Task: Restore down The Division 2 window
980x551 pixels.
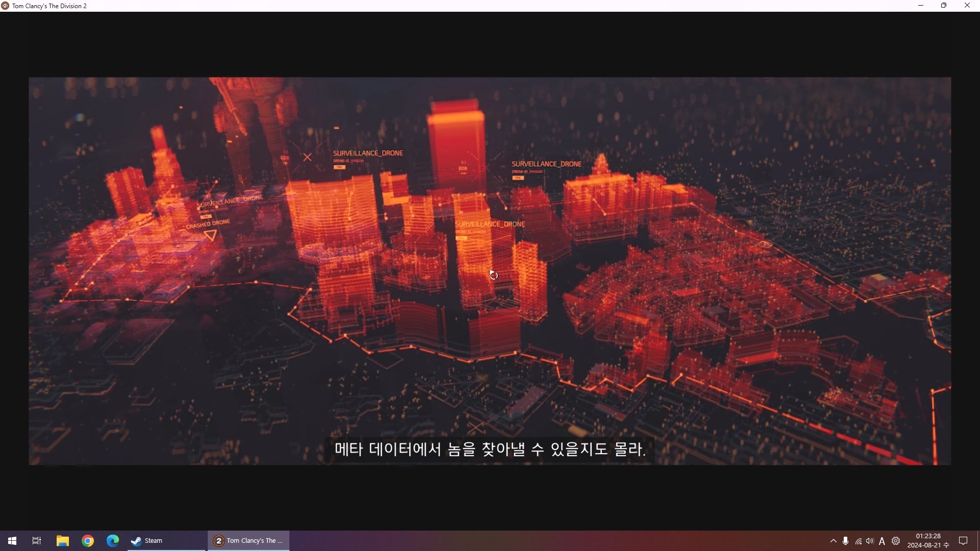Action: click(944, 6)
